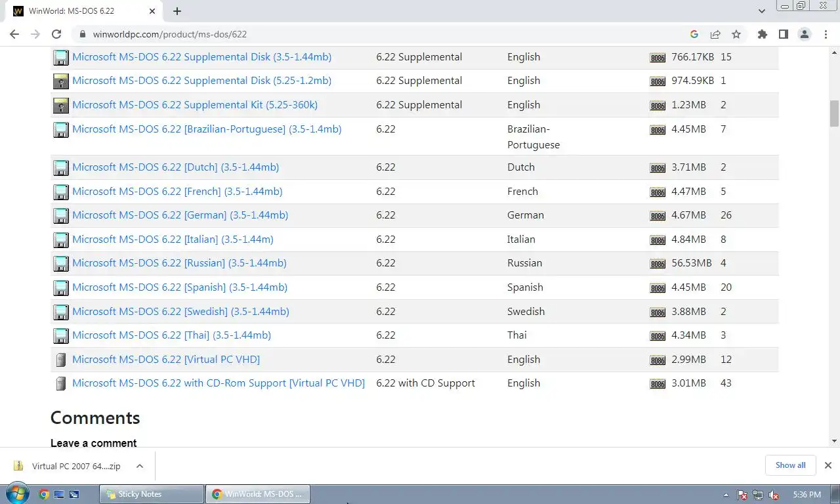The width and height of the screenshot is (840, 504).
Task: Click the network tray icon
Action: (x=758, y=495)
